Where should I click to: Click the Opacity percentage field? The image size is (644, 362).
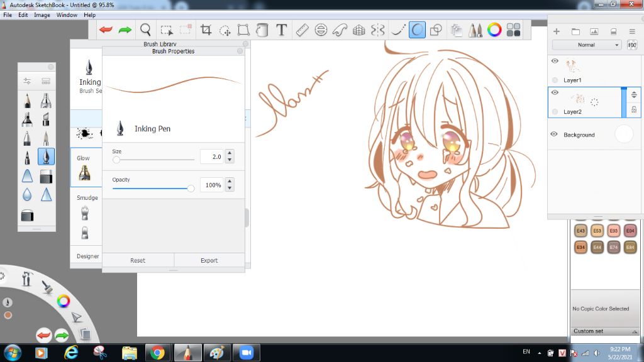tap(211, 185)
